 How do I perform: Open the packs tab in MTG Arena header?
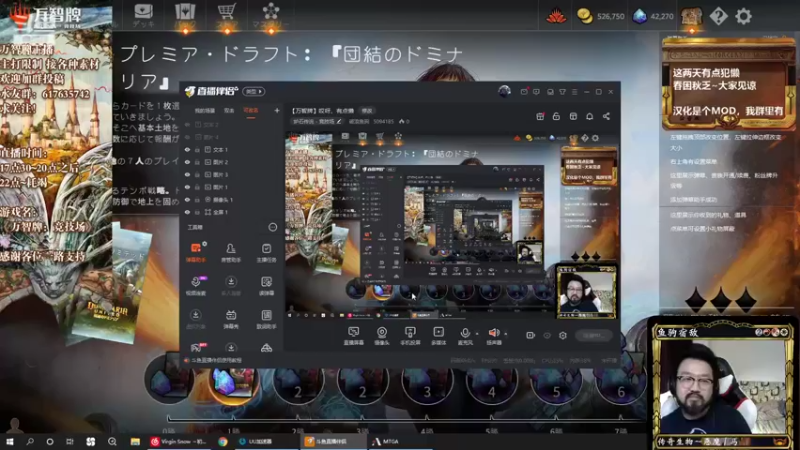185,15
